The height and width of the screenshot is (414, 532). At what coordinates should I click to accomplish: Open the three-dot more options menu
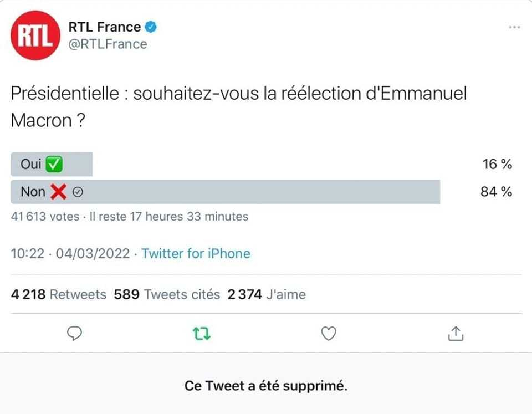[x=514, y=27]
